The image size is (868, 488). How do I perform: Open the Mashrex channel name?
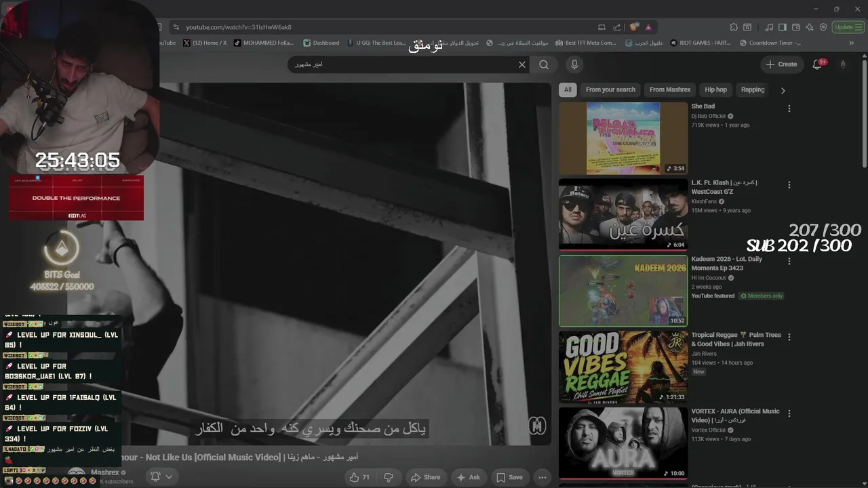(105, 472)
